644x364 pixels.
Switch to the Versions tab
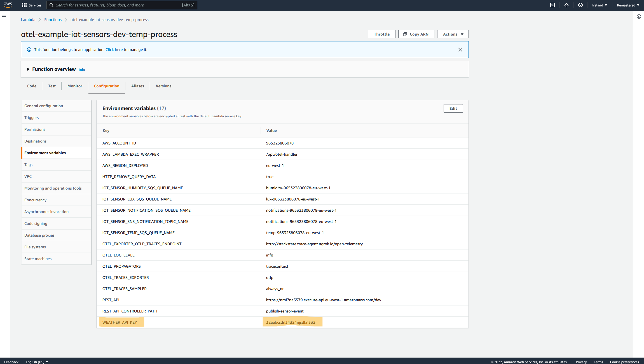point(163,86)
